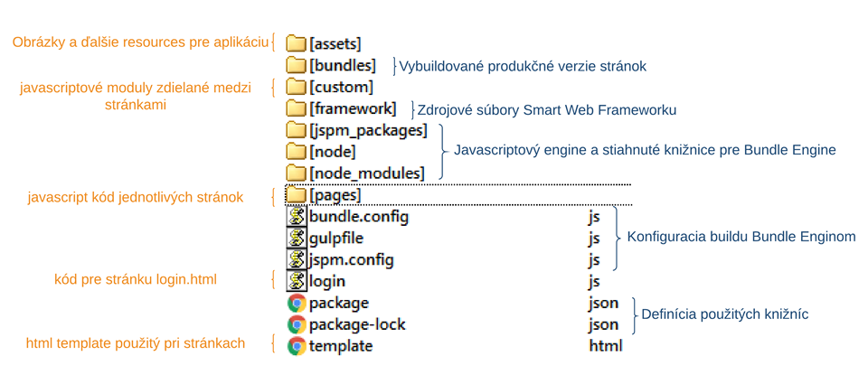
Task: Open the [node_modules] folder entry
Action: click(x=366, y=173)
